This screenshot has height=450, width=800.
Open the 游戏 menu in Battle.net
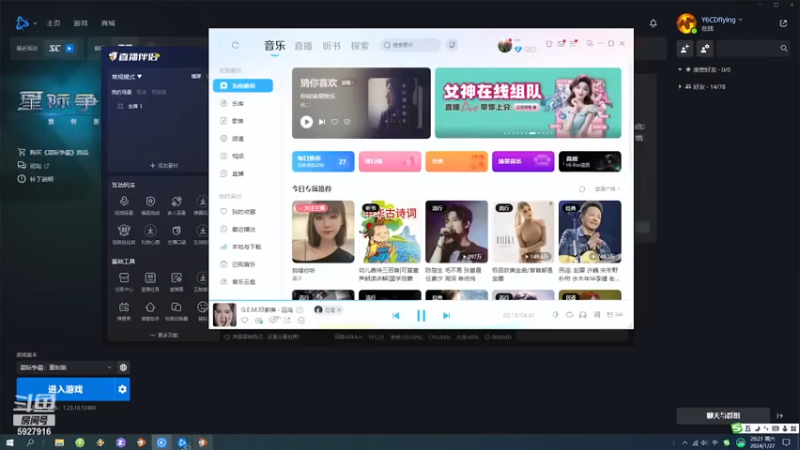(81, 23)
